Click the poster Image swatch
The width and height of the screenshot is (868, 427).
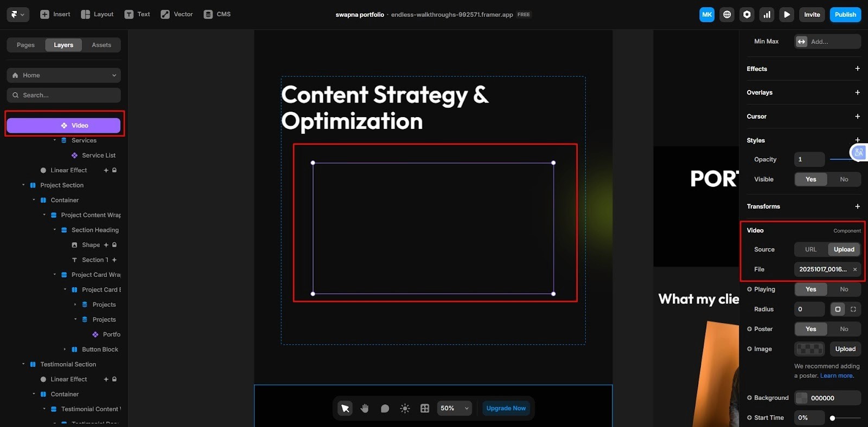(x=809, y=349)
